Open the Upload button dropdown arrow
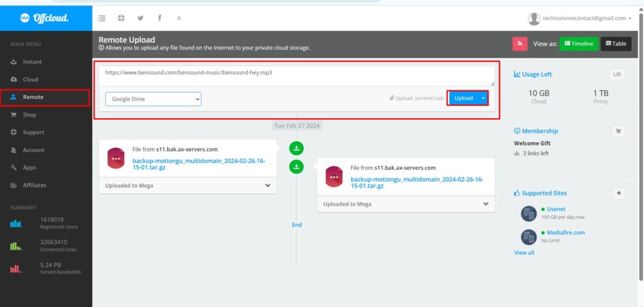This screenshot has width=644, height=307. [483, 98]
